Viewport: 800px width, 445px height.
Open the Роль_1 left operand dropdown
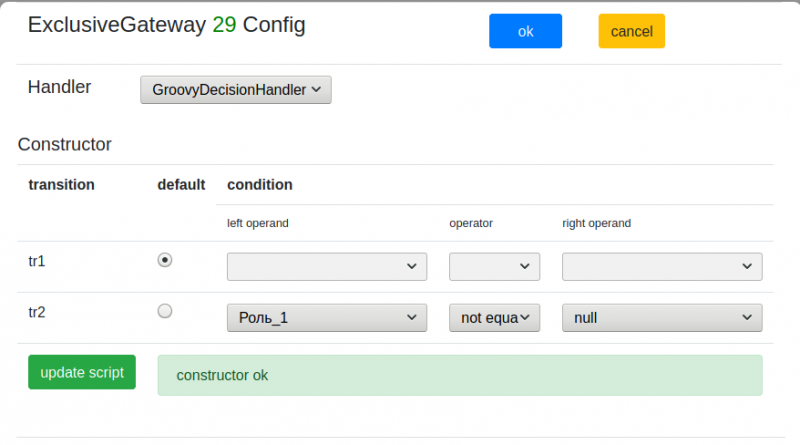[x=327, y=318]
